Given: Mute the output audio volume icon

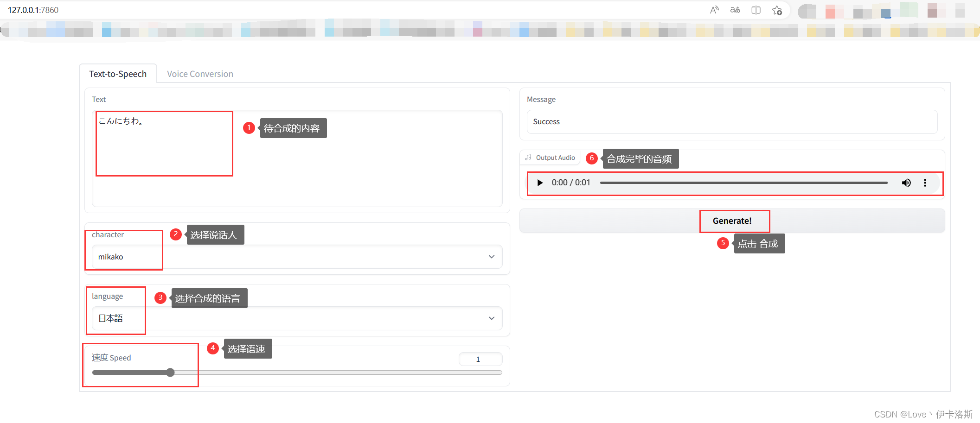Looking at the screenshot, I should (x=906, y=183).
